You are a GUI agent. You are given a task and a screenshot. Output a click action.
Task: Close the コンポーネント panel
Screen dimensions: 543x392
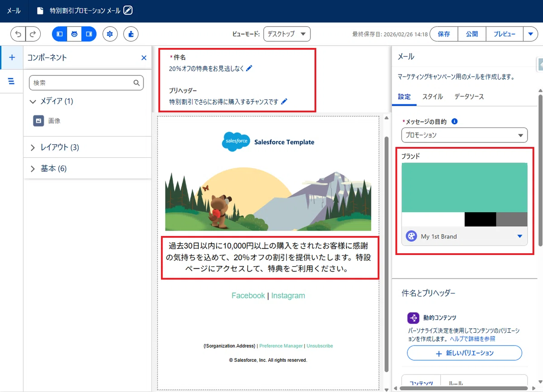click(x=144, y=57)
